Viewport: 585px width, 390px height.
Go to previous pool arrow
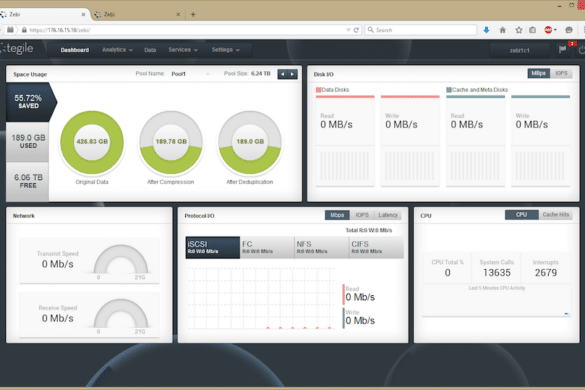282,74
